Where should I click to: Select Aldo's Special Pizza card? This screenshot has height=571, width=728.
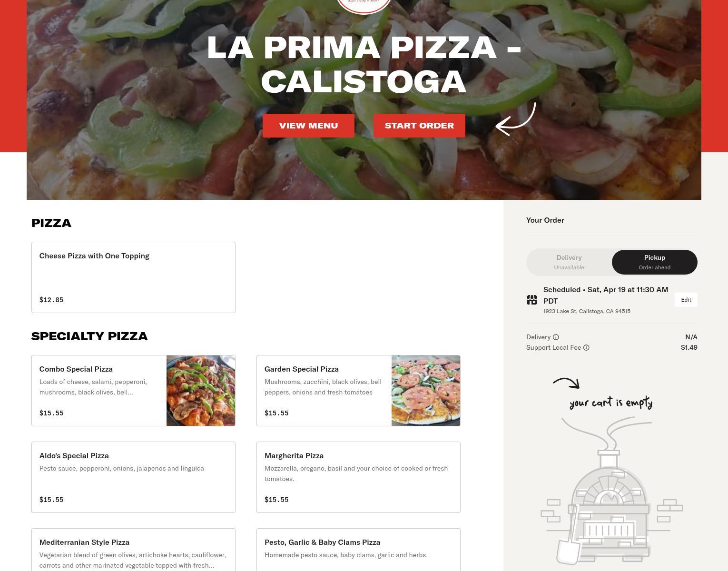click(x=133, y=477)
